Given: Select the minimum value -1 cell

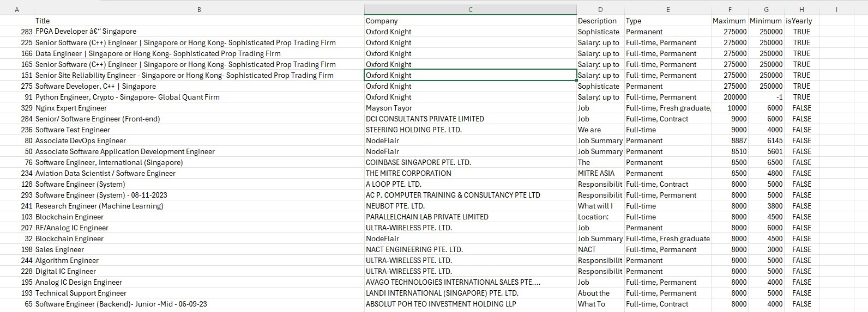Looking at the screenshot, I should click(x=779, y=97).
